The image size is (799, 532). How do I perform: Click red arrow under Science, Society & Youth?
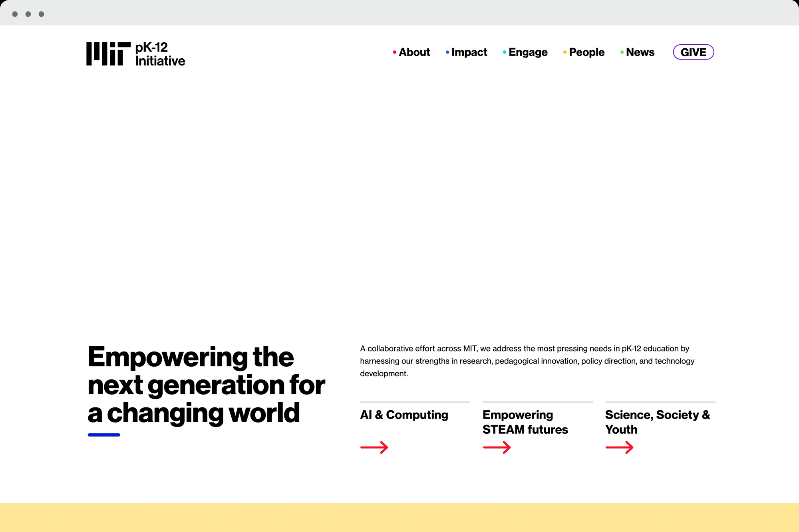[619, 447]
